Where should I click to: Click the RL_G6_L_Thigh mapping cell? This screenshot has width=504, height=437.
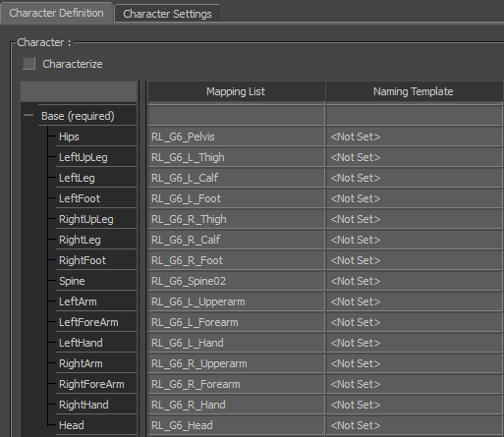point(236,157)
